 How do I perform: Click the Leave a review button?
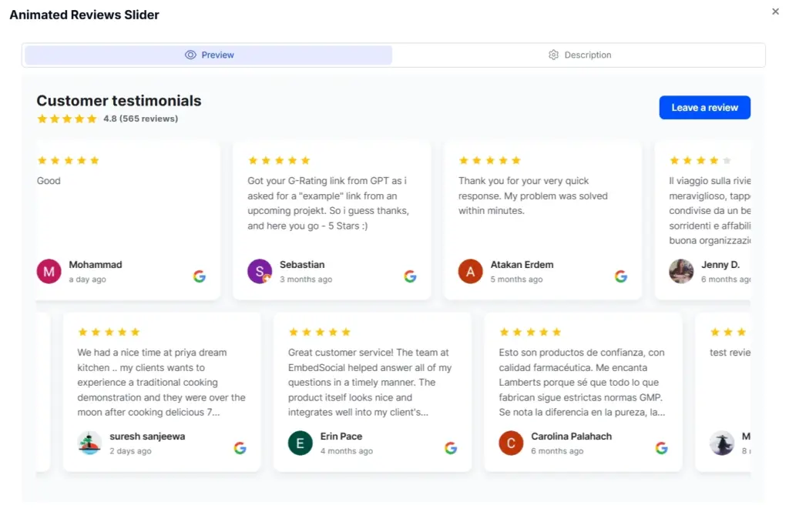[x=704, y=107]
